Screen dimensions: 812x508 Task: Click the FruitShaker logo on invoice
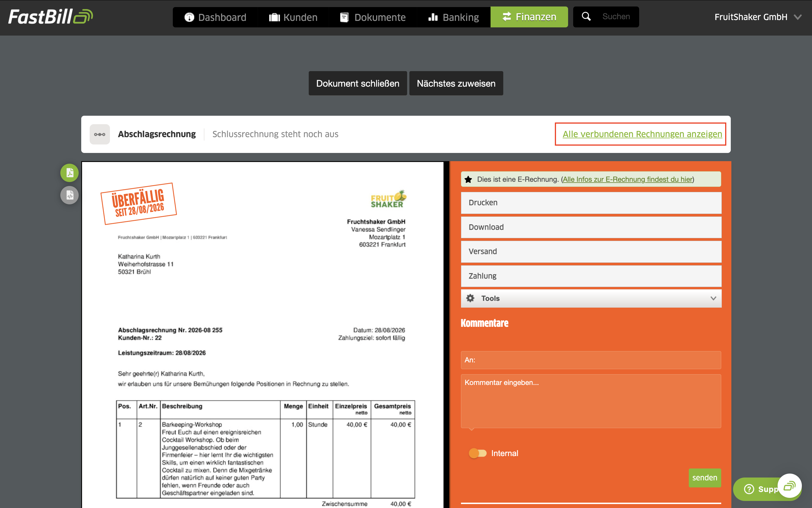click(x=389, y=199)
